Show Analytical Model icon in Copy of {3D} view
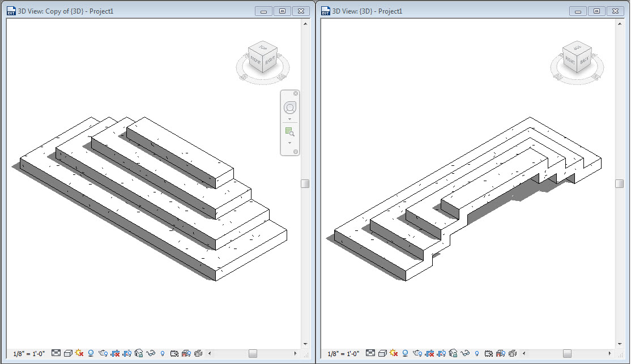Screen dimensions: 631x364 coord(186,354)
